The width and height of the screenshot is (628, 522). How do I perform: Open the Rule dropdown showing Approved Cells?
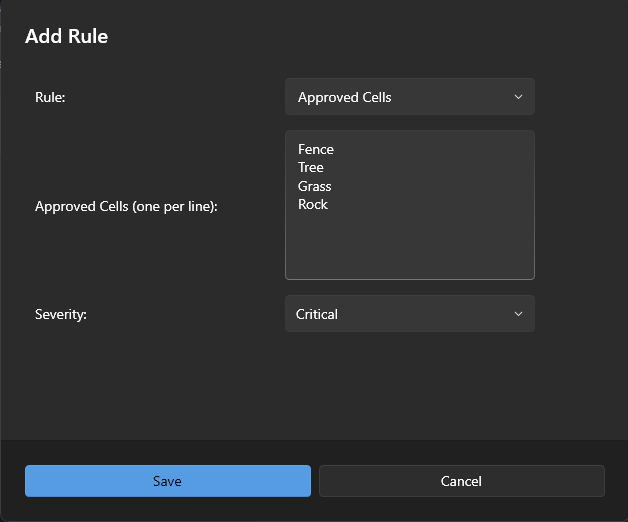[409, 97]
